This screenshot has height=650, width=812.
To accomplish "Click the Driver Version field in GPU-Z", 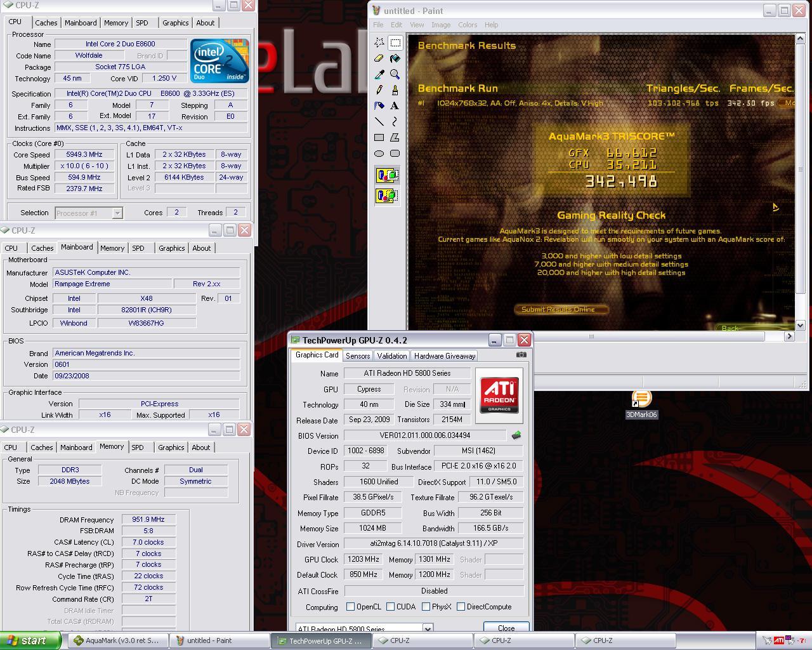I will [434, 544].
